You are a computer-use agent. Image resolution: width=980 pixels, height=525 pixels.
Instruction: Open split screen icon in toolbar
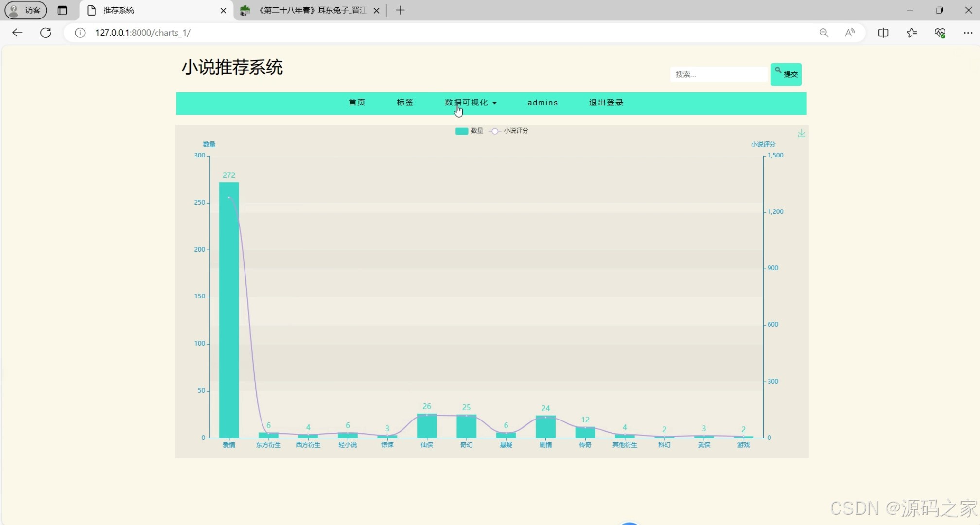pos(883,33)
